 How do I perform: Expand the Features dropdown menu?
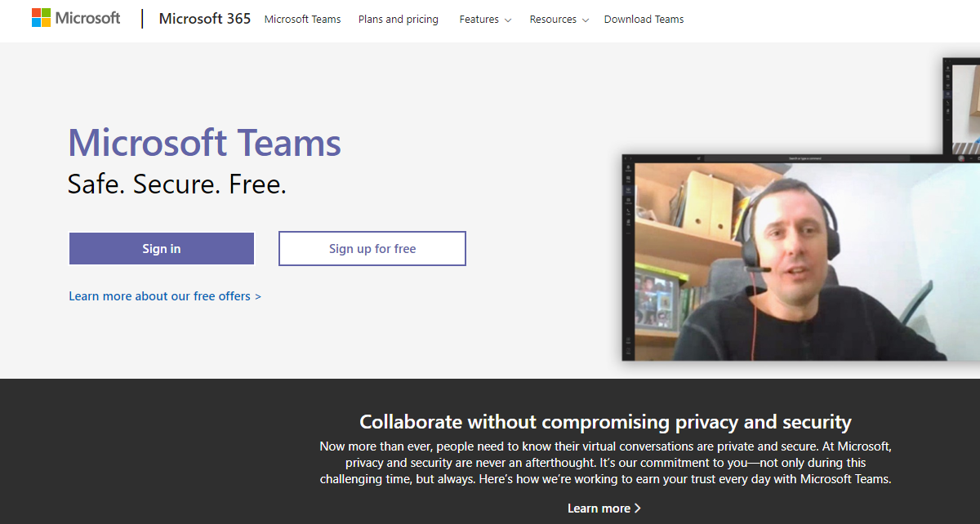[x=485, y=19]
